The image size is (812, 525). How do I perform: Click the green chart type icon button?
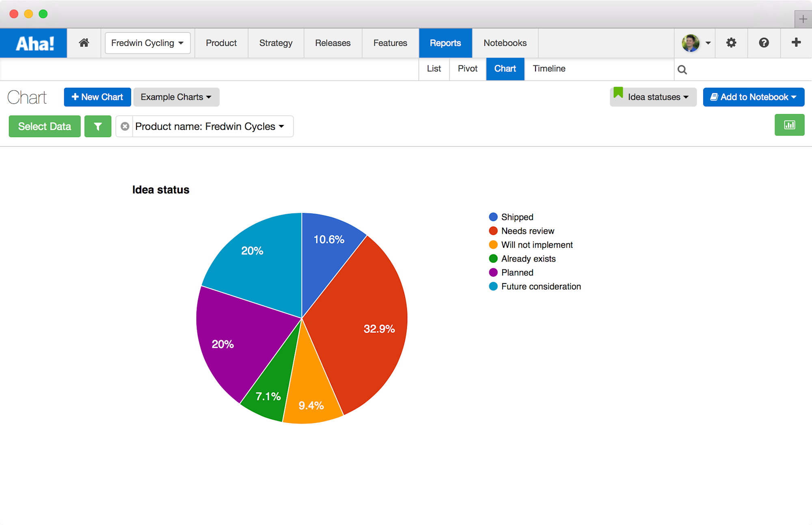[x=789, y=125]
